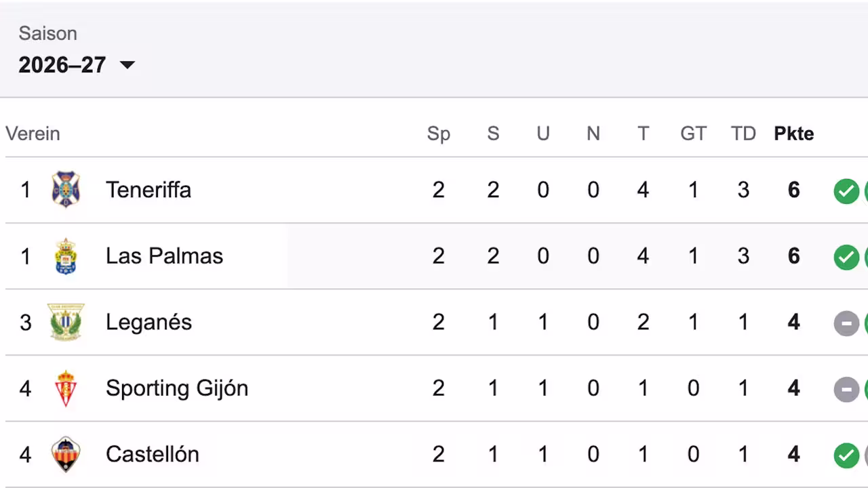
Task: Click the dropdown arrow next to 2026–27
Action: pyautogui.click(x=127, y=65)
